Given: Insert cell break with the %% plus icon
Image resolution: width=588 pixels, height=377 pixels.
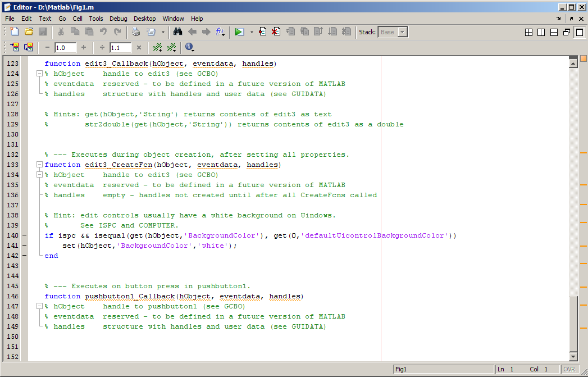Looking at the screenshot, I should click(x=157, y=47).
